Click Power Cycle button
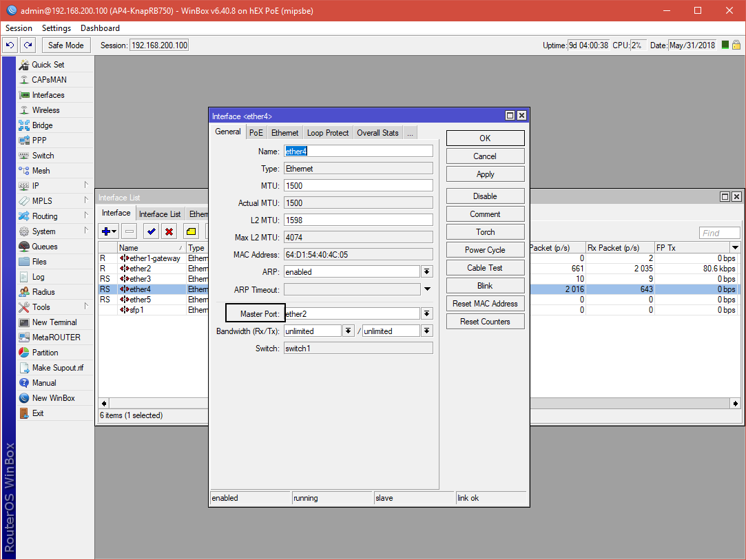 (486, 250)
